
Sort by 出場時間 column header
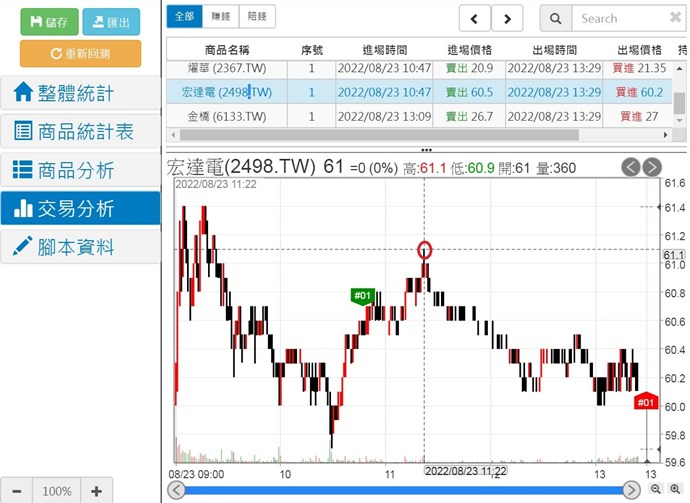click(554, 50)
